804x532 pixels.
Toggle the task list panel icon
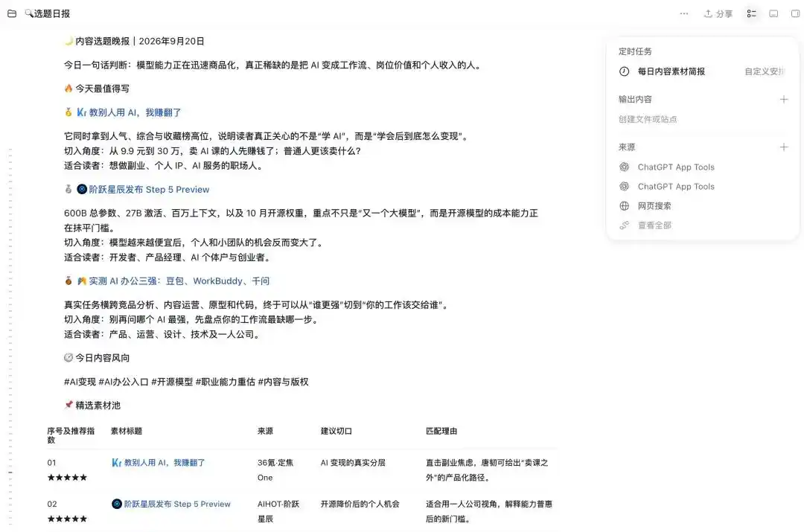point(752,14)
